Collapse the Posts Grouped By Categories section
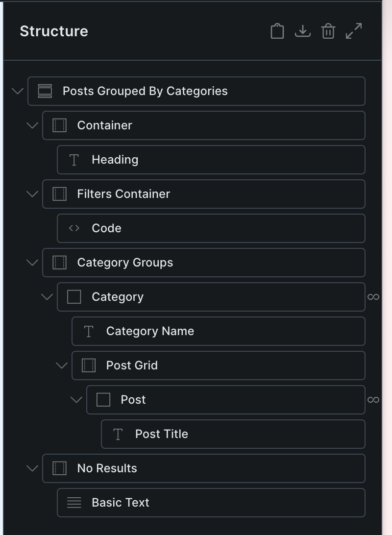 click(x=18, y=91)
